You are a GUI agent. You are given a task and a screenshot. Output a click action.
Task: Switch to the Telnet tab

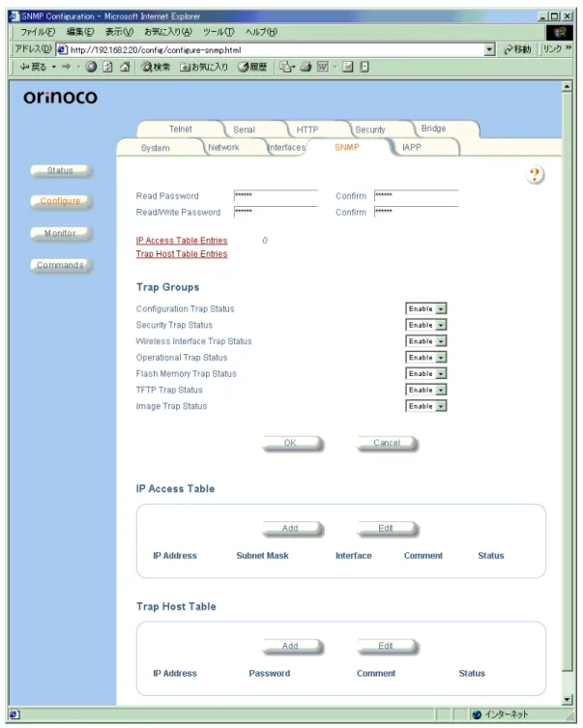click(180, 130)
